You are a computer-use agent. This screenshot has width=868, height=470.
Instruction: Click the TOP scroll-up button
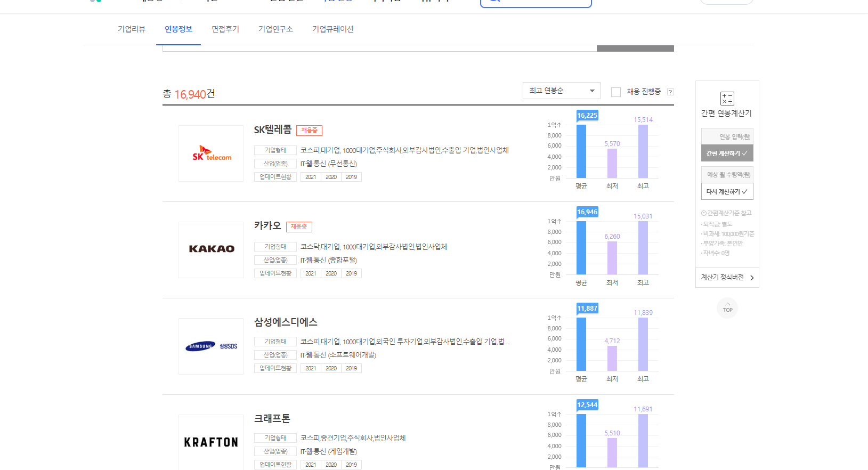click(727, 308)
